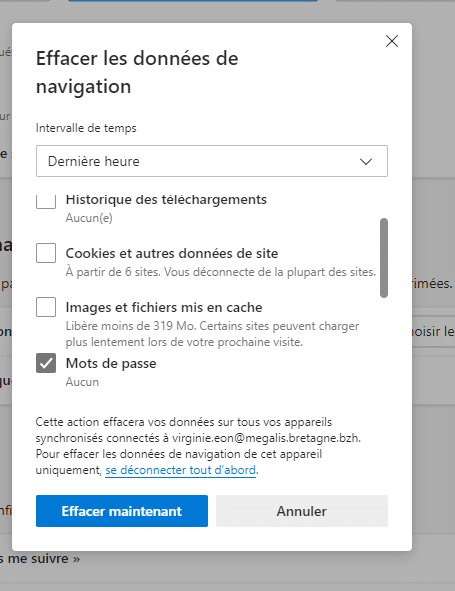
Task: Check the 'Images et fichiers mis en cache' box
Action: pos(46,307)
